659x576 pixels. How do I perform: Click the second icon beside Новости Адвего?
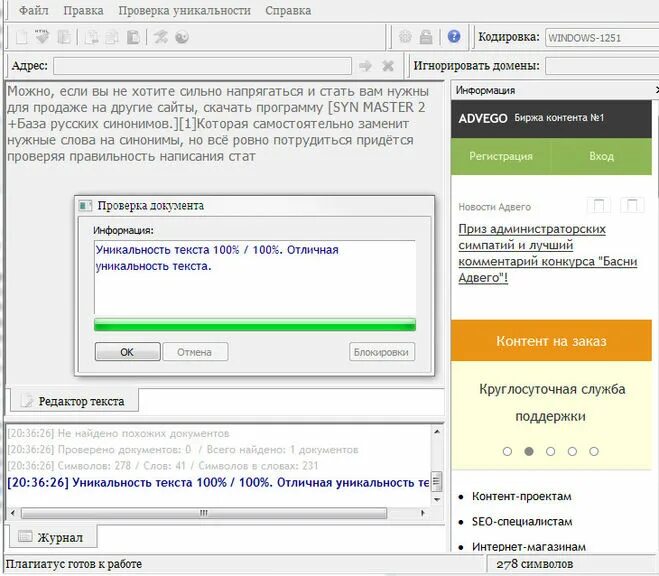click(x=632, y=205)
